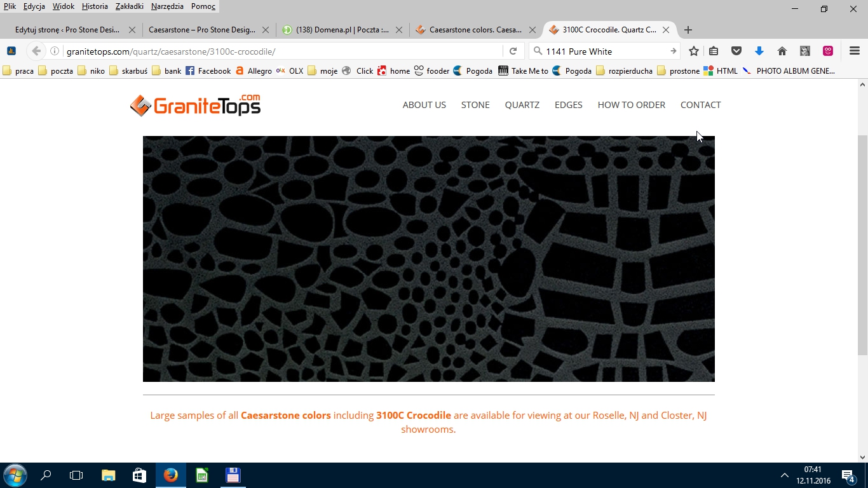This screenshot has width=868, height=488.
Task: Open the Zakładki menu
Action: click(130, 6)
